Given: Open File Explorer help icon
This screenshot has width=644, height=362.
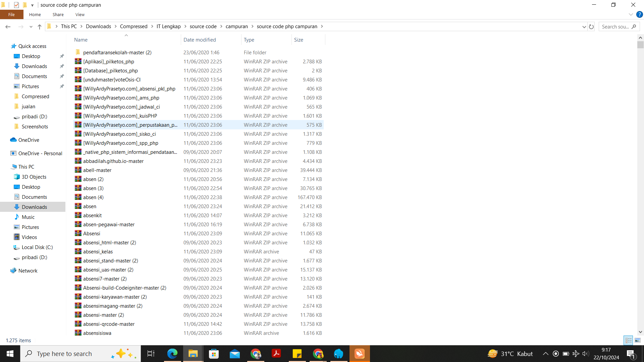Looking at the screenshot, I should tap(640, 14).
